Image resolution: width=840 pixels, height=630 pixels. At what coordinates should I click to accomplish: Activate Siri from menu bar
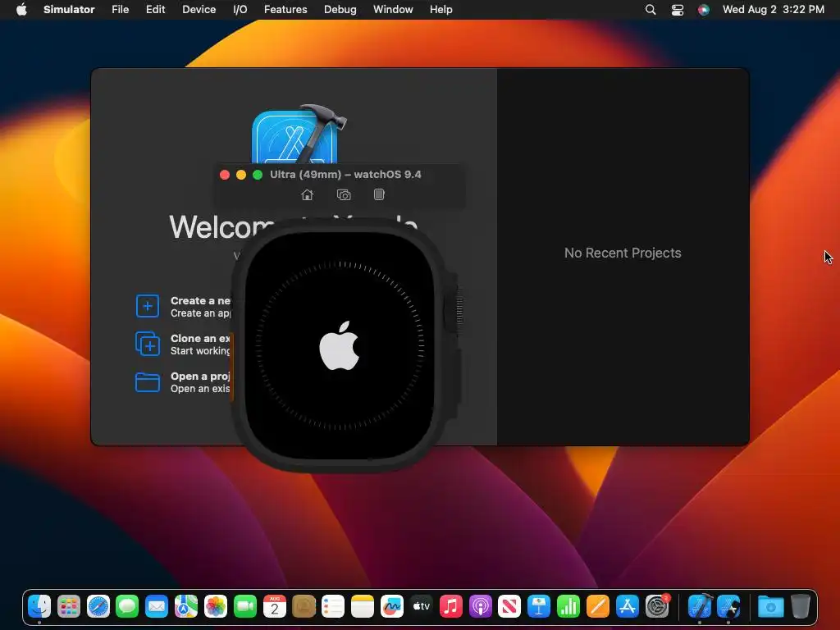[703, 10]
